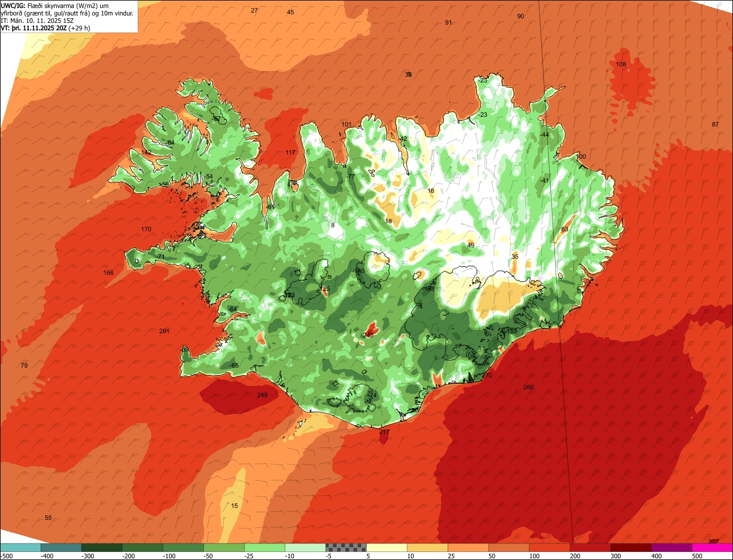
Task: Click the checkered -5 to 5 legend swatch
Action: 345,547
